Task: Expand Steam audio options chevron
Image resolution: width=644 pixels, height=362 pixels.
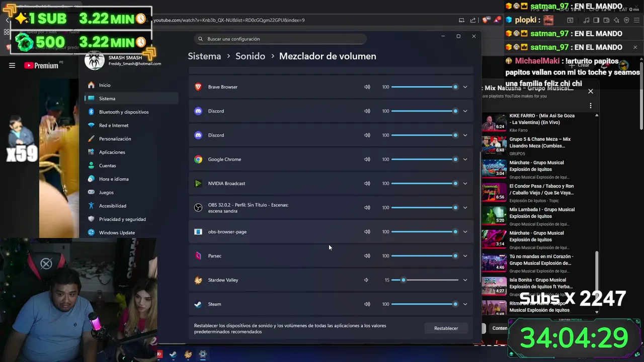Action: tap(465, 304)
